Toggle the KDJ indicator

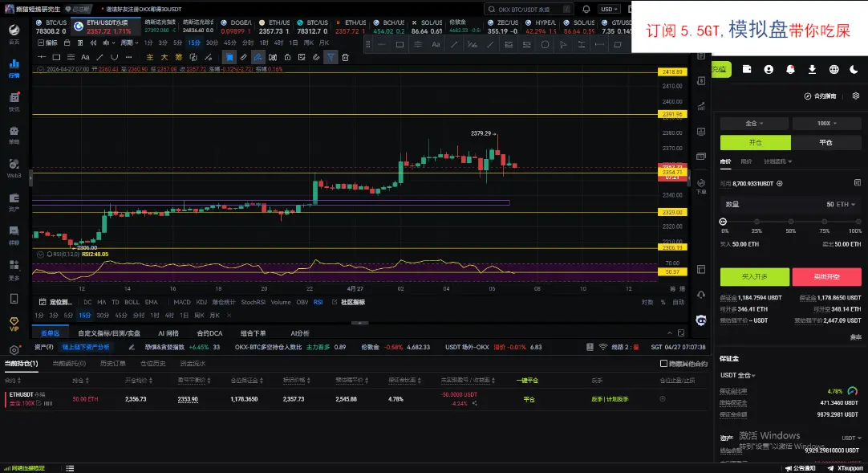point(201,302)
